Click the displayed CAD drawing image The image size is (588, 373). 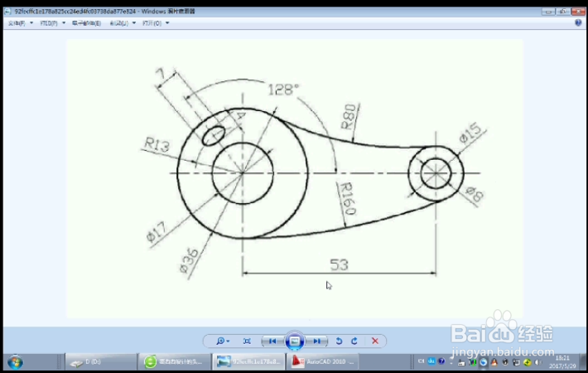(x=295, y=178)
